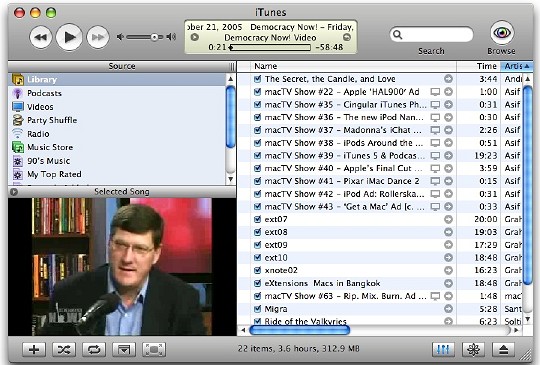Screen dimensions: 540x365
Task: Uncheck the ext07 checkbox
Action: click(257, 219)
